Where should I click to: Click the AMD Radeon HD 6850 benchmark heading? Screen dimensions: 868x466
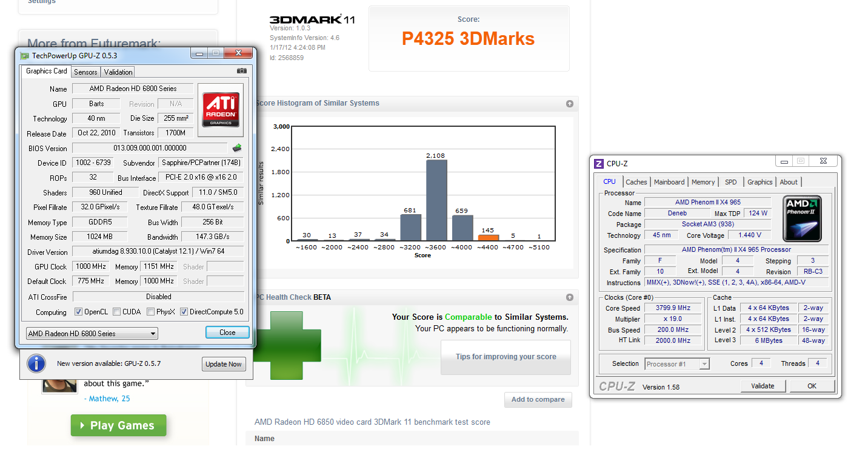coord(372,422)
